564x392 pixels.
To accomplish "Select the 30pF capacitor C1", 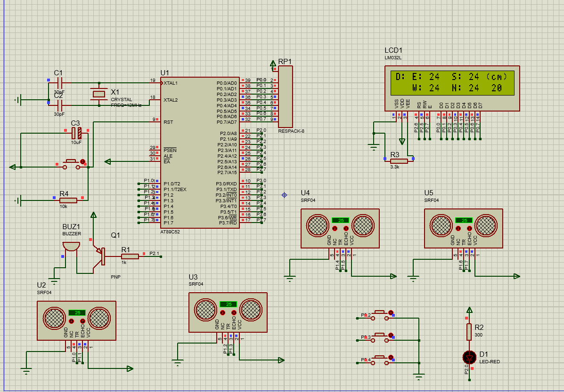I will click(60, 83).
